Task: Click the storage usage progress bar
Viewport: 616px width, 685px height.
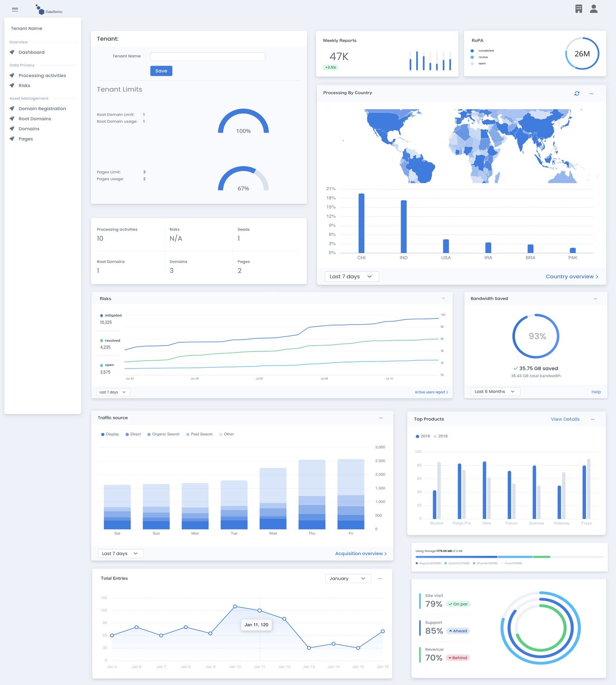Action: point(509,557)
